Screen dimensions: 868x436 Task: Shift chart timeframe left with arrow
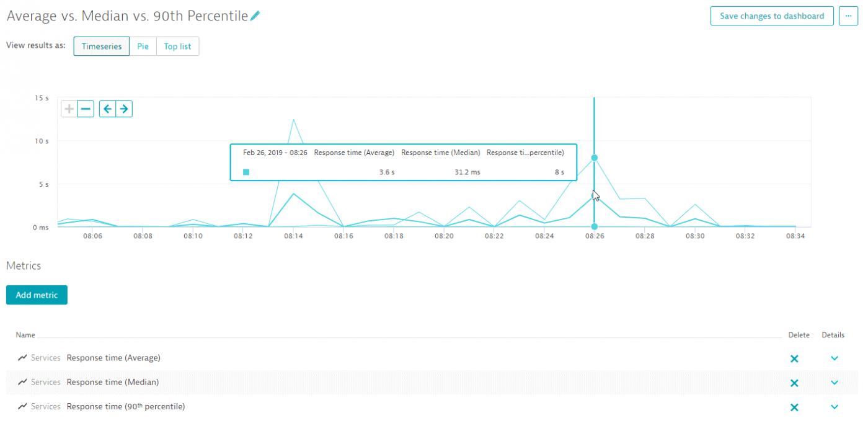point(108,109)
